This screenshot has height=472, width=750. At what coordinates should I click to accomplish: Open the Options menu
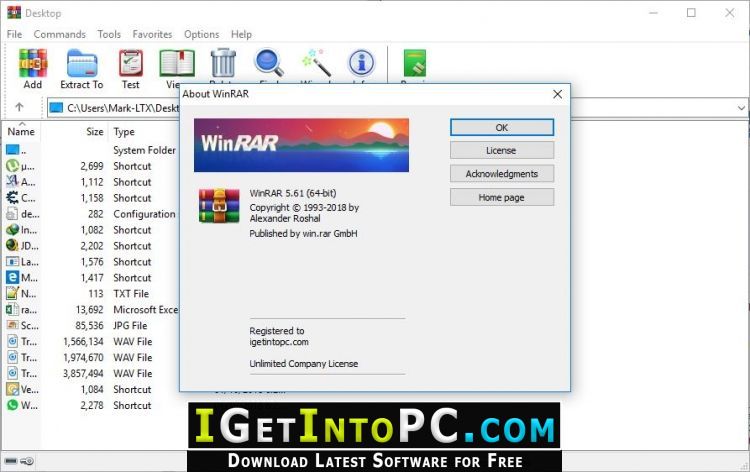pyautogui.click(x=201, y=34)
